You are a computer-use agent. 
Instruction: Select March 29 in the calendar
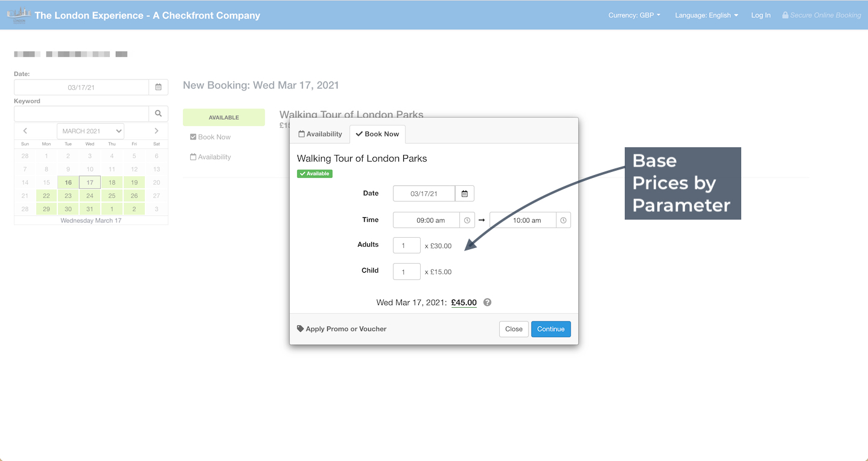[x=46, y=209]
